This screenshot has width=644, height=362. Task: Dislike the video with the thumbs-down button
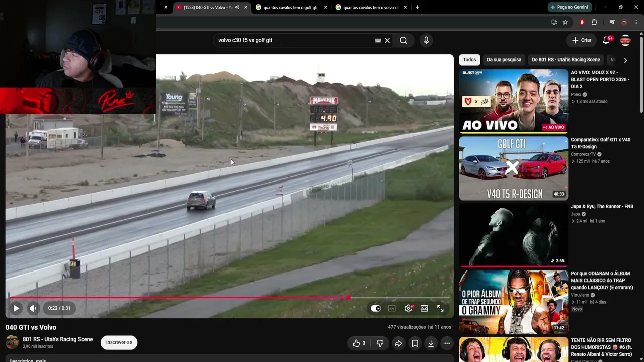(x=380, y=343)
